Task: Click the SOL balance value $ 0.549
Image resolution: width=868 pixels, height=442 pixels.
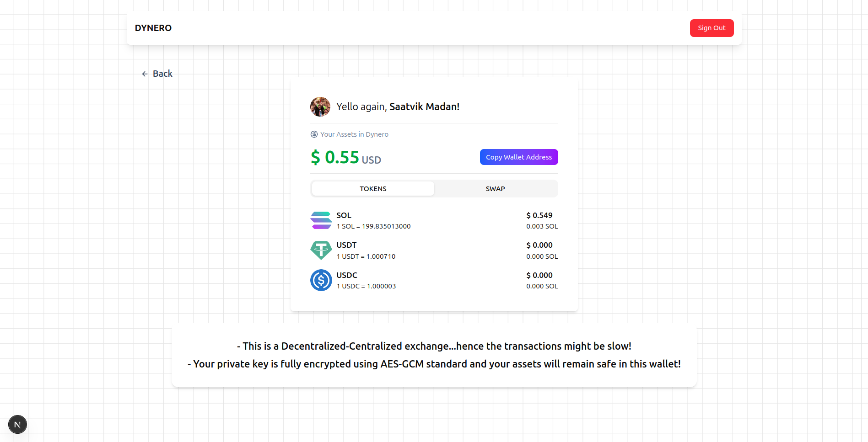Action: 539,215
